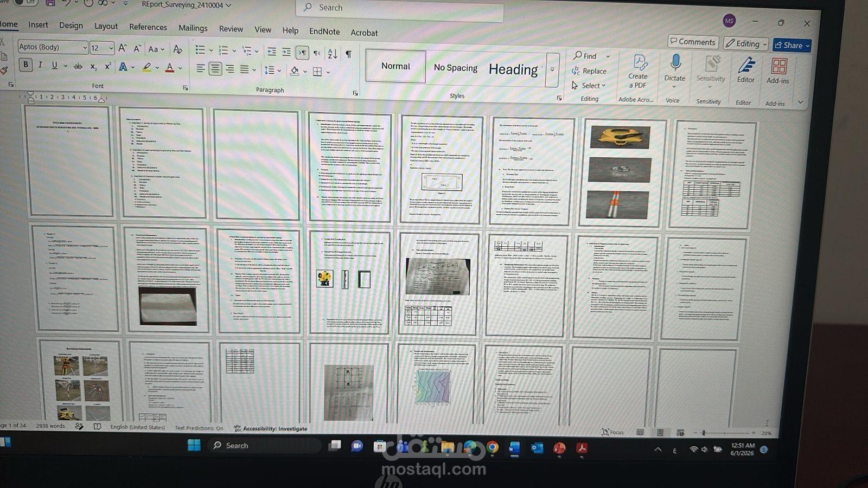Increase font size with grow icon
The height and width of the screenshot is (488, 868).
pyautogui.click(x=123, y=48)
